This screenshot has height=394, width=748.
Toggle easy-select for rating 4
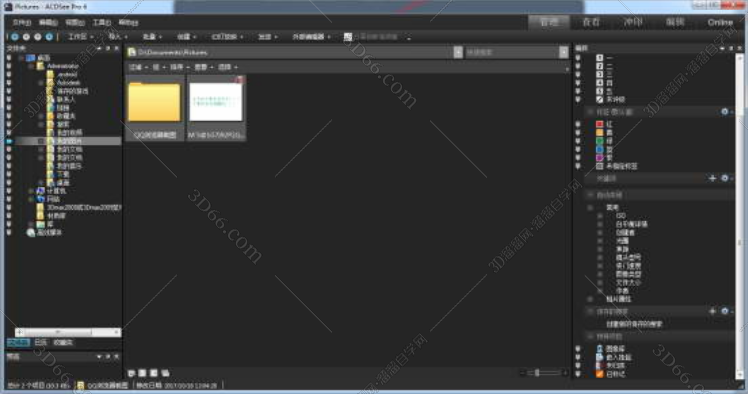578,83
